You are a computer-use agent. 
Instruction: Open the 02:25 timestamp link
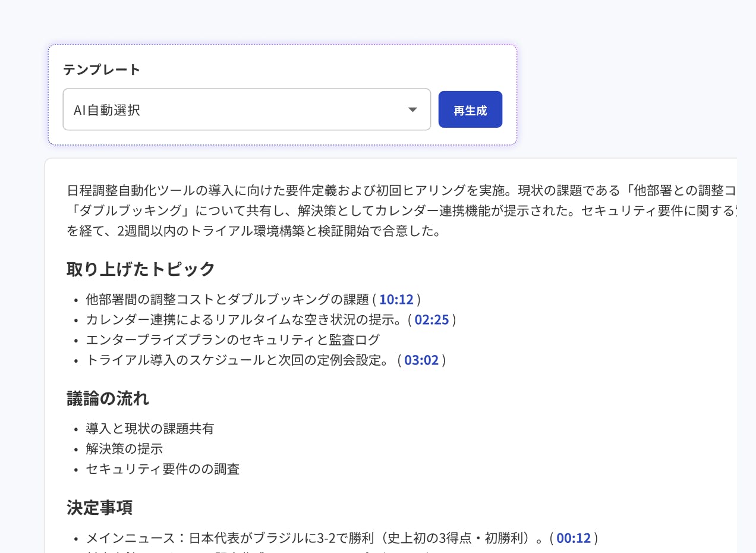click(x=432, y=319)
